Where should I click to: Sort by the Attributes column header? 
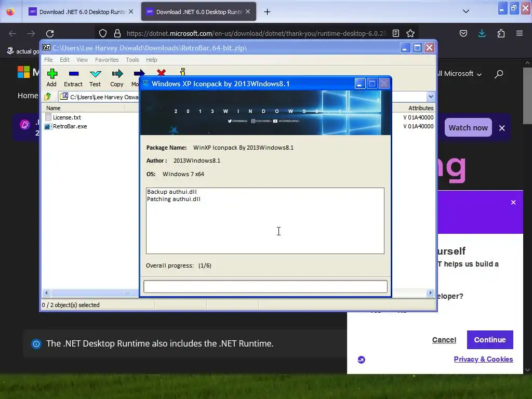(421, 108)
